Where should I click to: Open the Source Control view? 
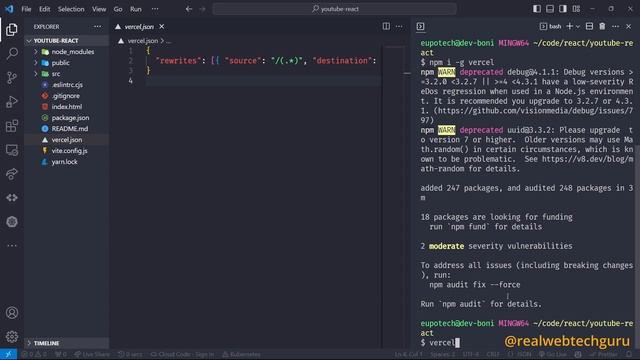12,78
